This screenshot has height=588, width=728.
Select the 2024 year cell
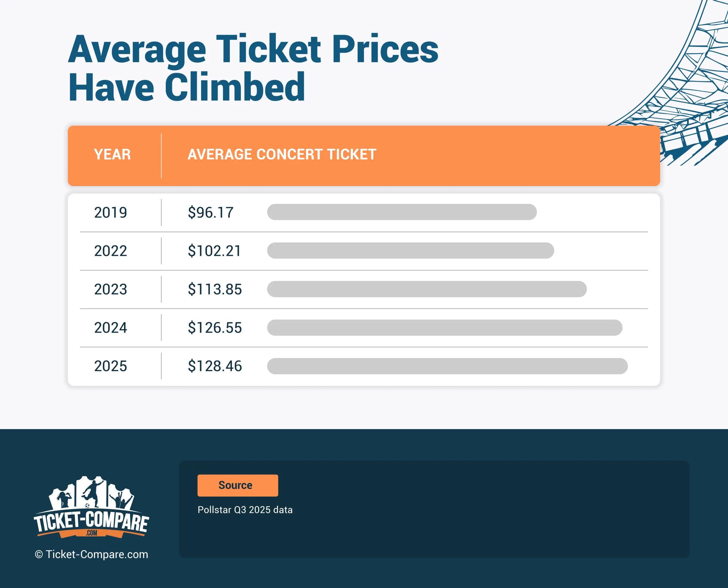tap(110, 328)
